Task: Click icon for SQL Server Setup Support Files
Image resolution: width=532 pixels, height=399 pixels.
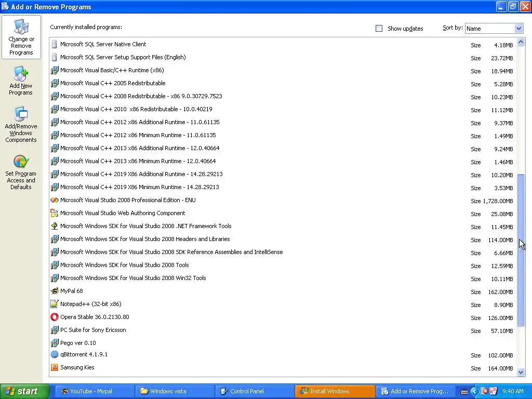Action: [x=54, y=57]
